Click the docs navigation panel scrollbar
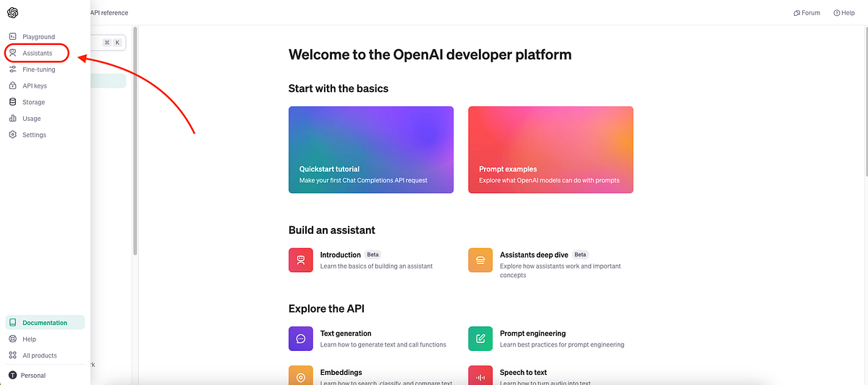Screen dimensions: 868x385 coord(135,141)
